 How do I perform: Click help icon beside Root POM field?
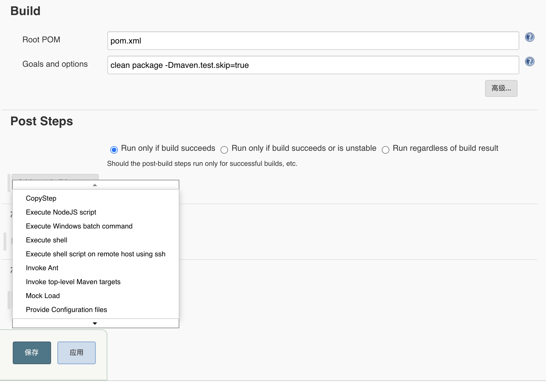[x=529, y=37]
